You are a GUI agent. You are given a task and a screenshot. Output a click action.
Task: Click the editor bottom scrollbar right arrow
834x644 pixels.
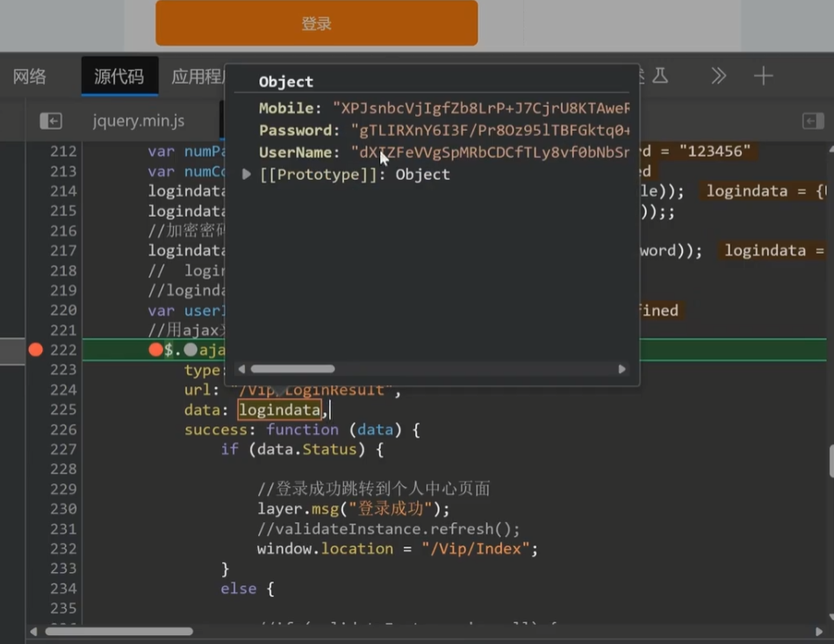pos(819,632)
